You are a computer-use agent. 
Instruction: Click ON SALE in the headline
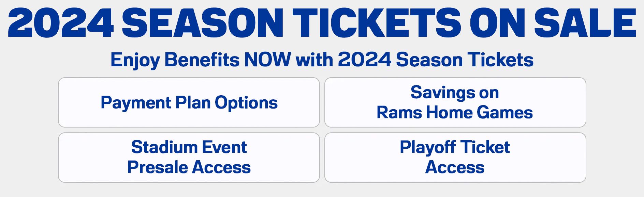[553, 22]
